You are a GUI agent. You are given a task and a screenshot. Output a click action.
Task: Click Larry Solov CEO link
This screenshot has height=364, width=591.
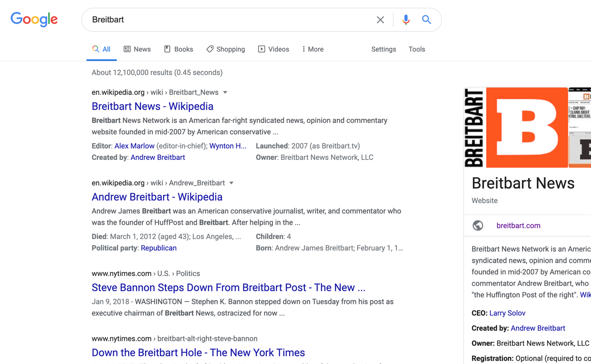point(507,313)
